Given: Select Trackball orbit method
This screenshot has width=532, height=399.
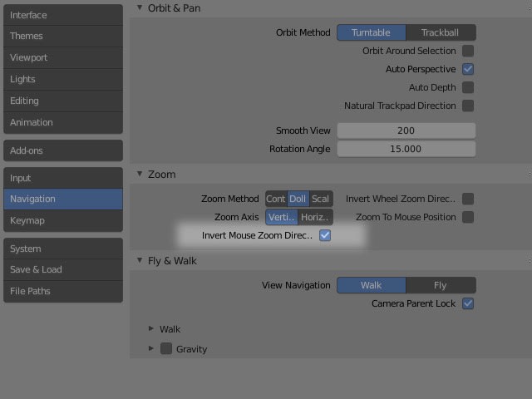Looking at the screenshot, I should (441, 33).
